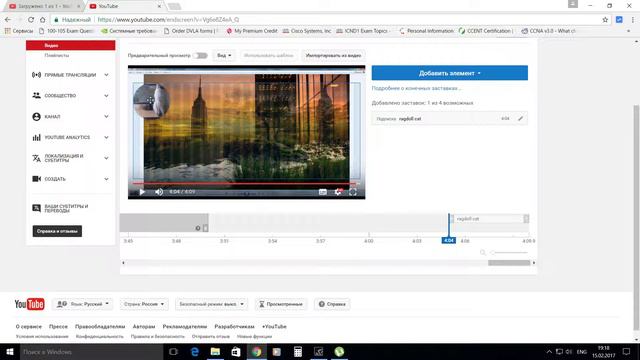640x360 pixels.
Task: Click the YouTube logo in footer
Action: click(29, 304)
